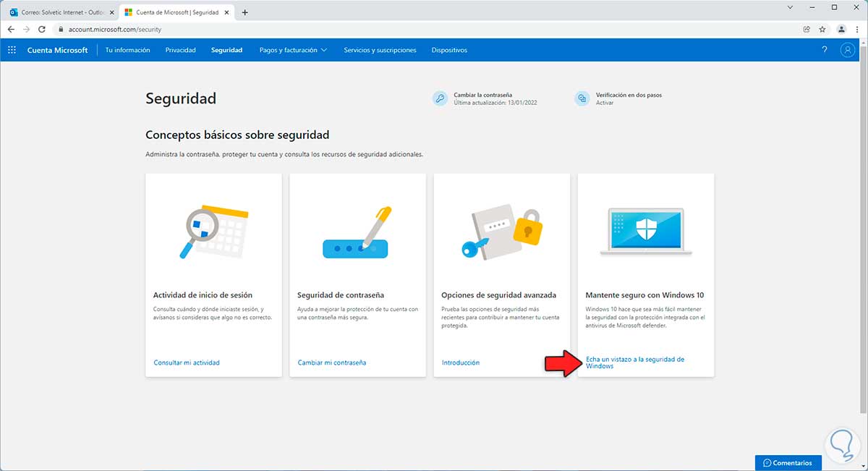This screenshot has height=471, width=868.
Task: Open Dispositivos menu item
Action: [449, 50]
